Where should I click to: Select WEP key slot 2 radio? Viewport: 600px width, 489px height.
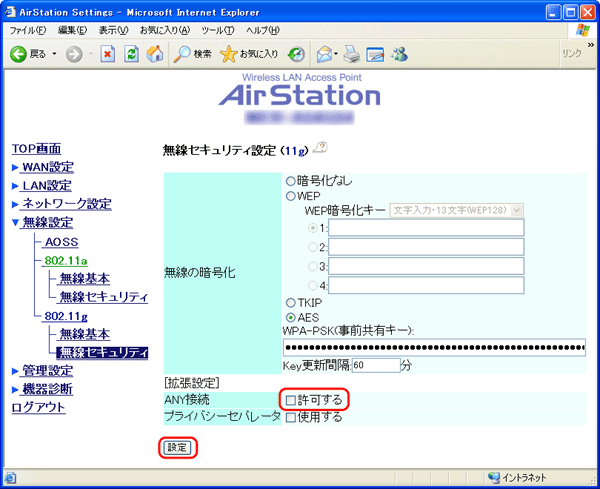313,247
